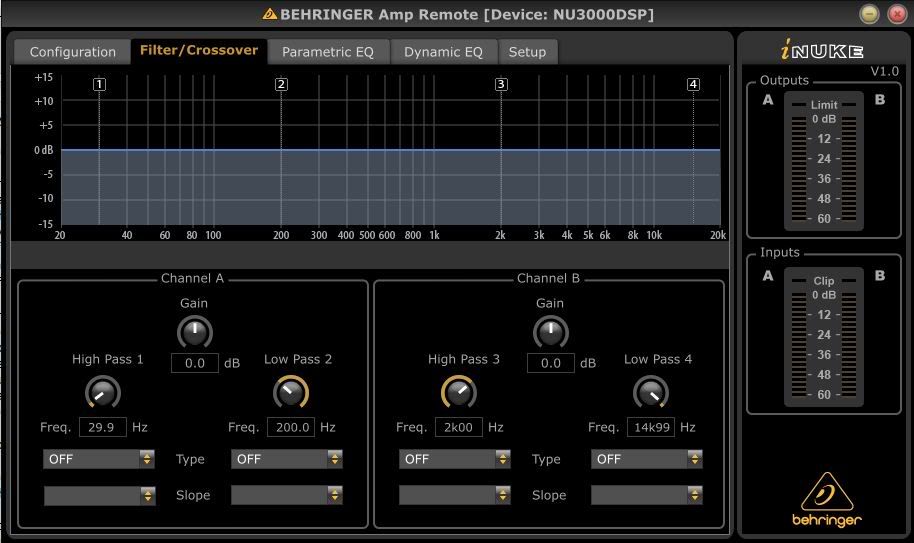Open High Pass 1 Slope dropdown
914x543 pixels.
pyautogui.click(x=100, y=496)
